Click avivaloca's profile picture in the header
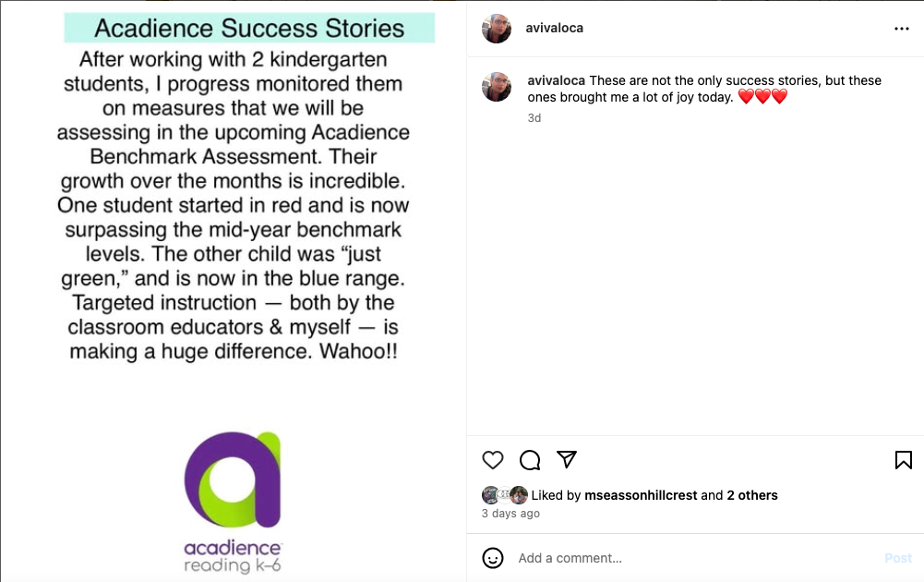This screenshot has height=582, width=924. click(497, 29)
